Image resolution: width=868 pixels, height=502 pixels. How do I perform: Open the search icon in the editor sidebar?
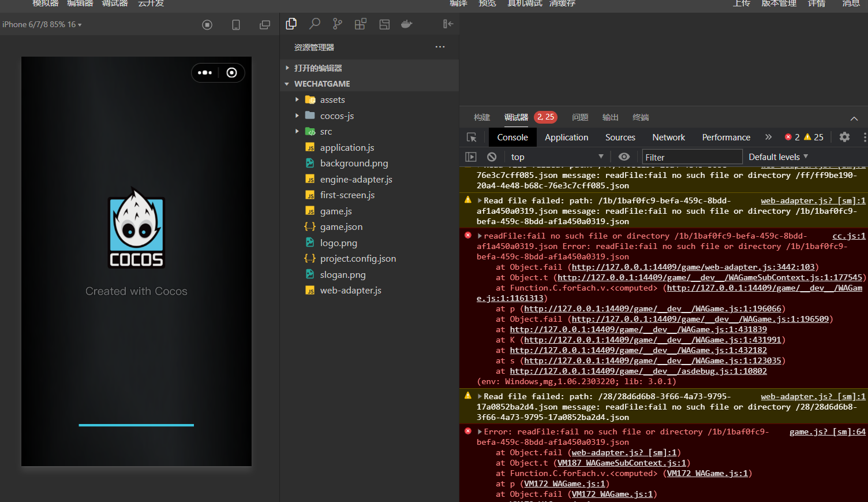tap(315, 24)
